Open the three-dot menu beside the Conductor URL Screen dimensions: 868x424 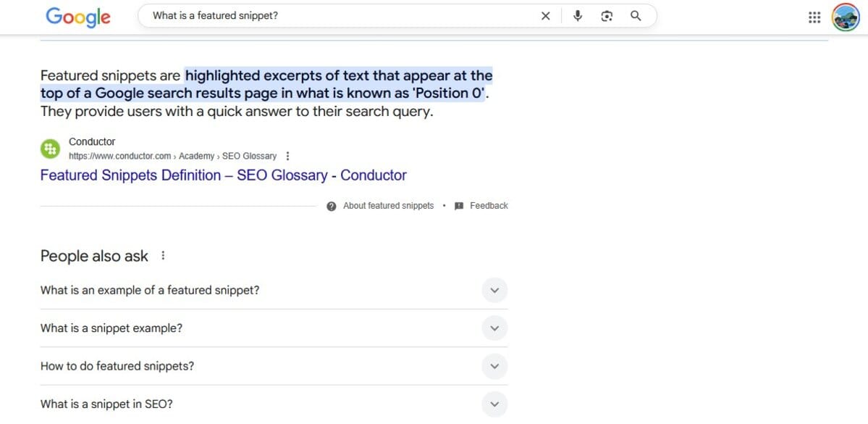coord(287,155)
